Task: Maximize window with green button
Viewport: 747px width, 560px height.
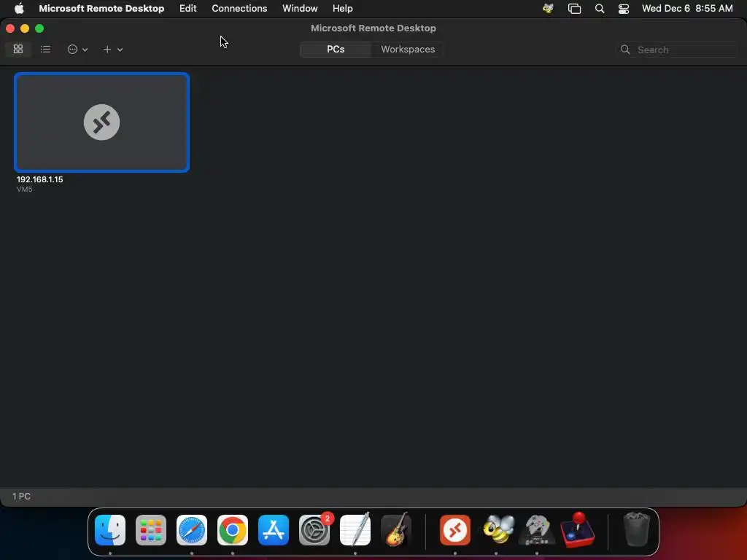Action: tap(39, 28)
